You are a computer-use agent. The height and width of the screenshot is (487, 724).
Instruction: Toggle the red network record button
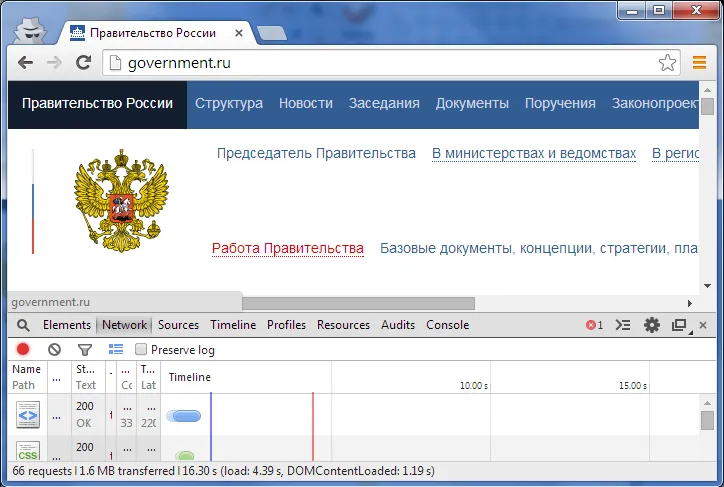(x=23, y=349)
